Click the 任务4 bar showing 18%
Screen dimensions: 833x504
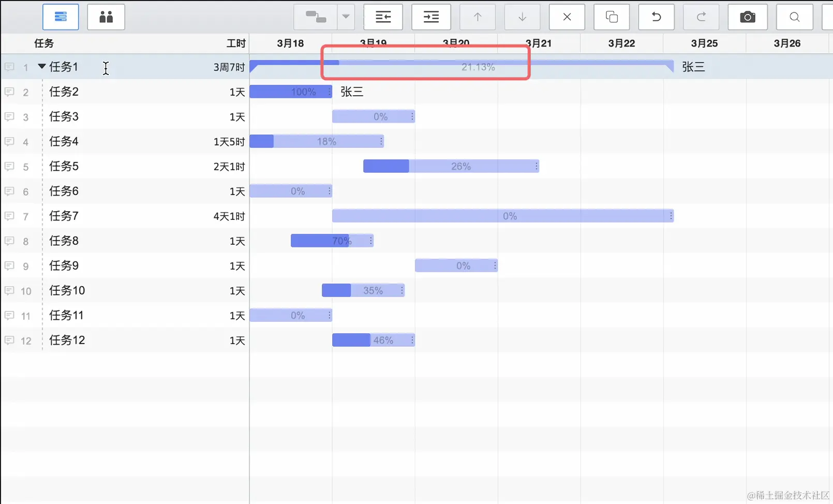317,141
